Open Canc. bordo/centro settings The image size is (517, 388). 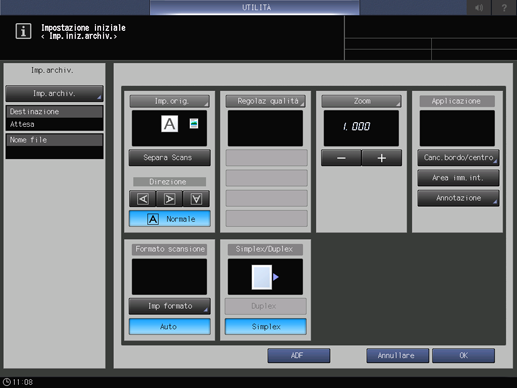[458, 158]
